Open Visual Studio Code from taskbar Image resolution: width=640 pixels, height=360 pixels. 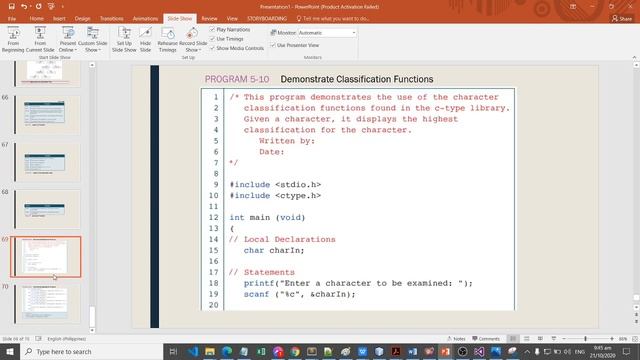(193, 351)
